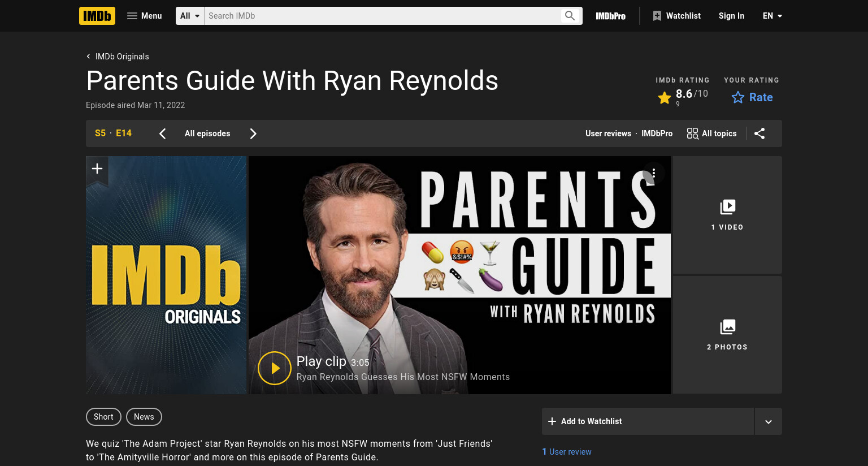868x466 pixels.
Task: Focus the Search IMDb input field
Action: pos(381,16)
